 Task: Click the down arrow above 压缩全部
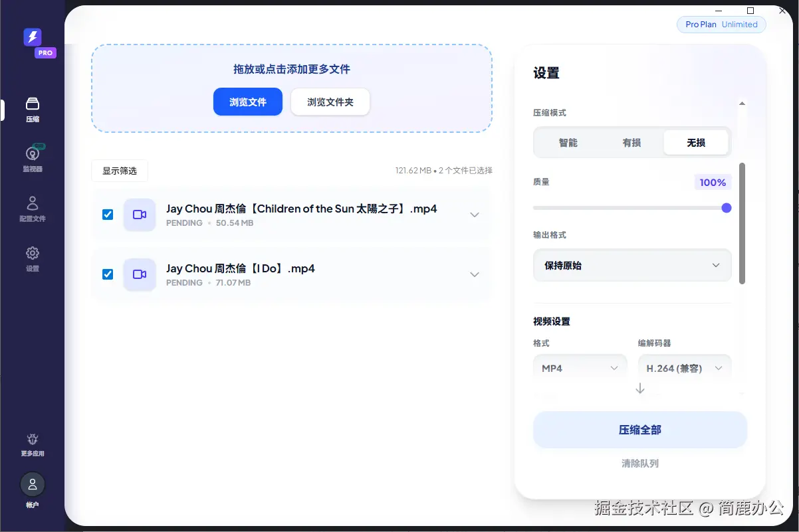pos(640,389)
